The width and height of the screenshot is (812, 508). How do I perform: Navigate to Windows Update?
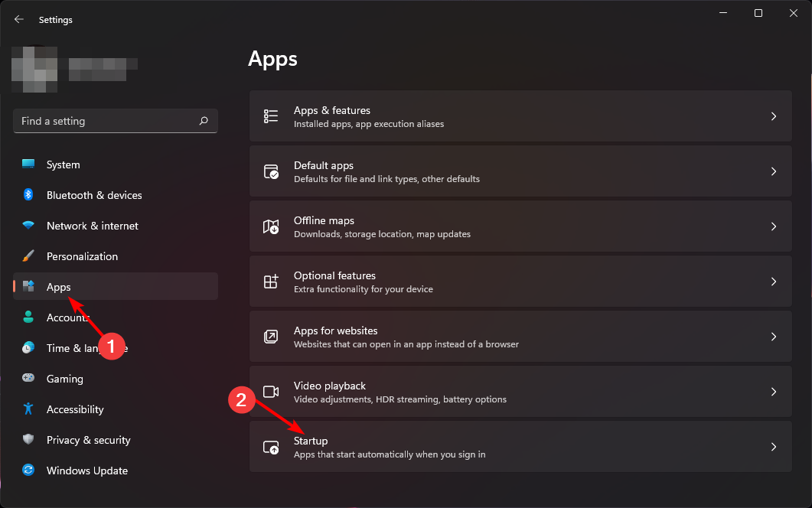pos(86,471)
